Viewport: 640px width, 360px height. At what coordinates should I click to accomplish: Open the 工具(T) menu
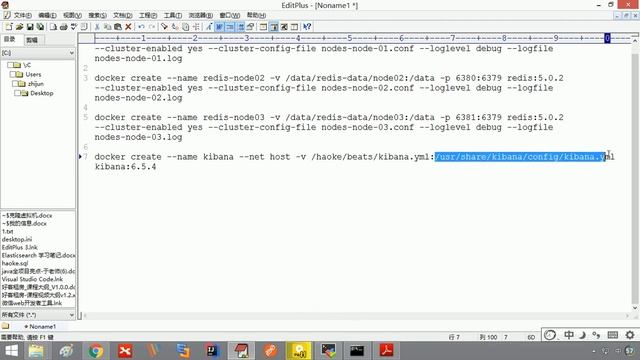point(173,15)
